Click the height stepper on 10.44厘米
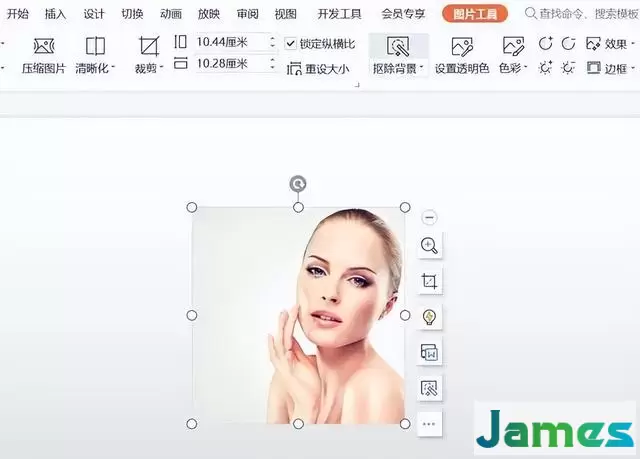Image resolution: width=640 pixels, height=459 pixels. coord(272,42)
